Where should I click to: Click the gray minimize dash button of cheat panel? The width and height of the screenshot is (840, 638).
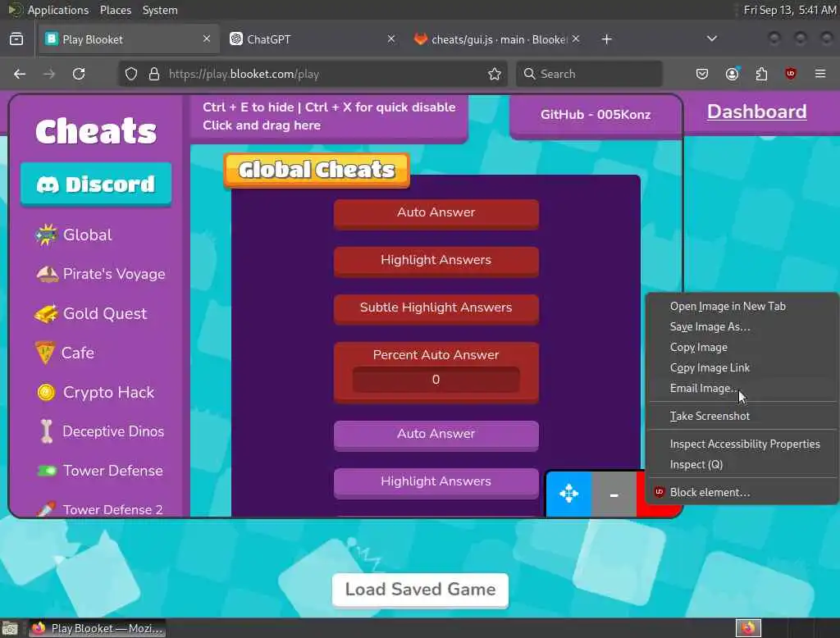tap(614, 494)
